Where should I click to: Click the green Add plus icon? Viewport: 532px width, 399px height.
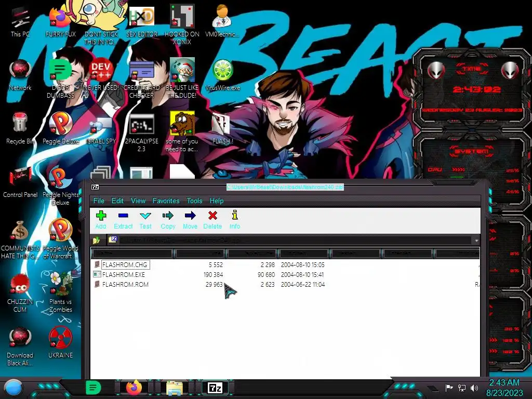pyautogui.click(x=101, y=216)
